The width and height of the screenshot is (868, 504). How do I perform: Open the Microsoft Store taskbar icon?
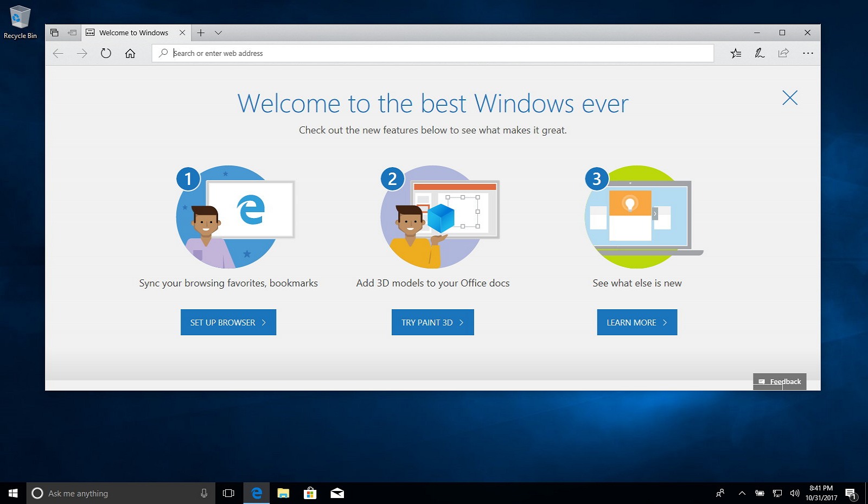tap(310, 493)
